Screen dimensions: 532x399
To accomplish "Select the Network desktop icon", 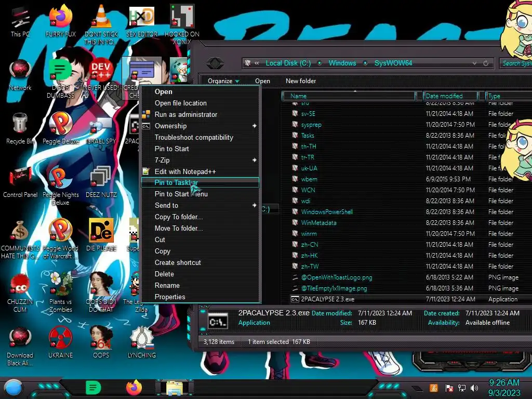I will pyautogui.click(x=20, y=75).
